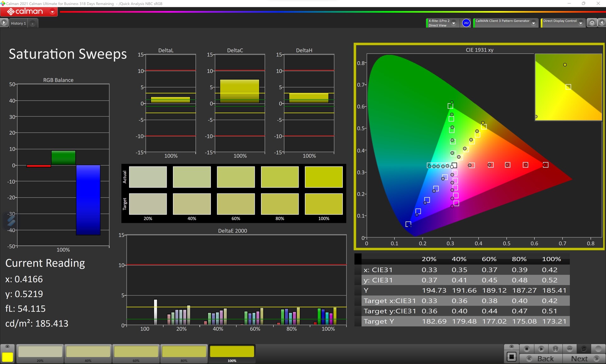
Task: Collapse the right panel arrow icon
Action: click(x=602, y=23)
